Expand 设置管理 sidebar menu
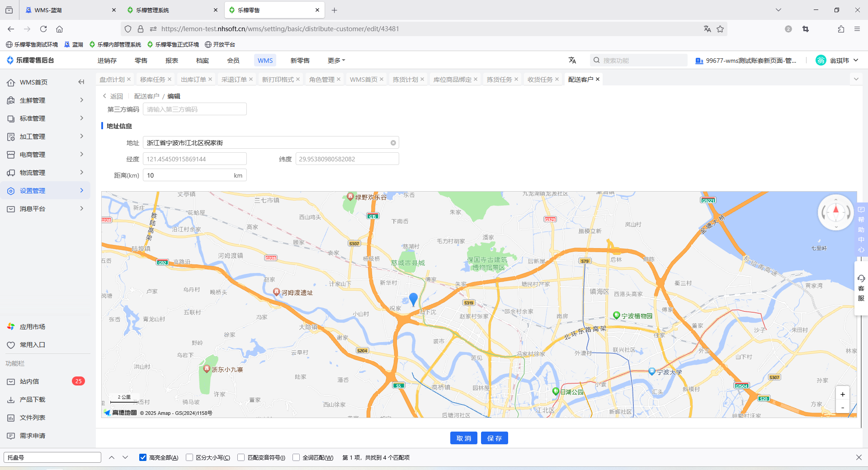868x470 pixels. pyautogui.click(x=45, y=191)
